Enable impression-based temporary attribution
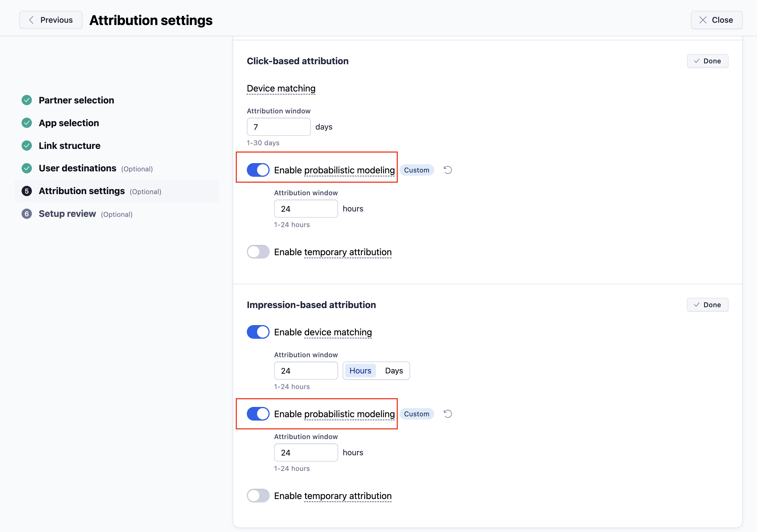Image resolution: width=757 pixels, height=532 pixels. click(258, 496)
